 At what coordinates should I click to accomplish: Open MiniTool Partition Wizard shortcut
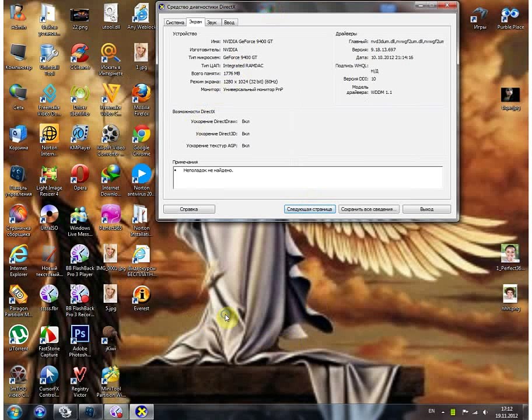tap(111, 381)
